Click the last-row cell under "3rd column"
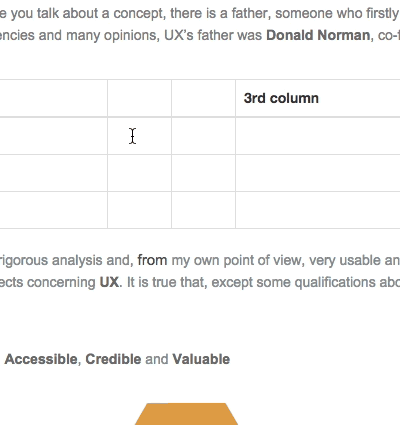This screenshot has height=425, width=400. (x=318, y=210)
